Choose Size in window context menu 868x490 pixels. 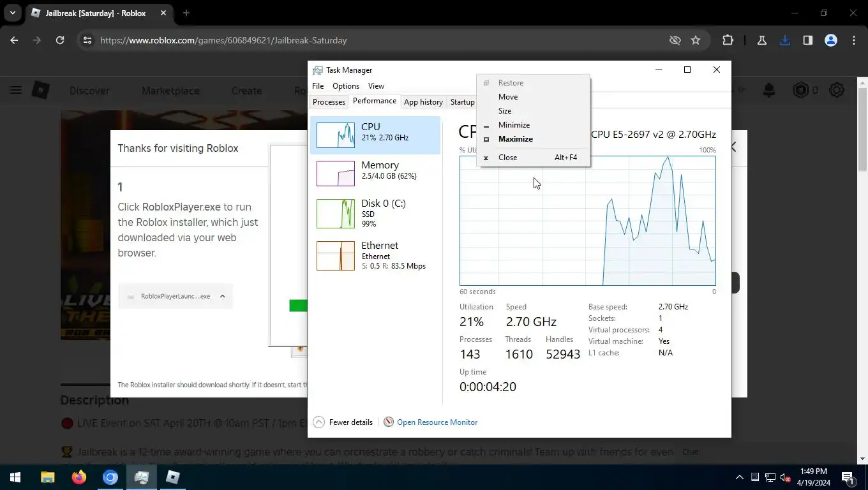pos(533,111)
